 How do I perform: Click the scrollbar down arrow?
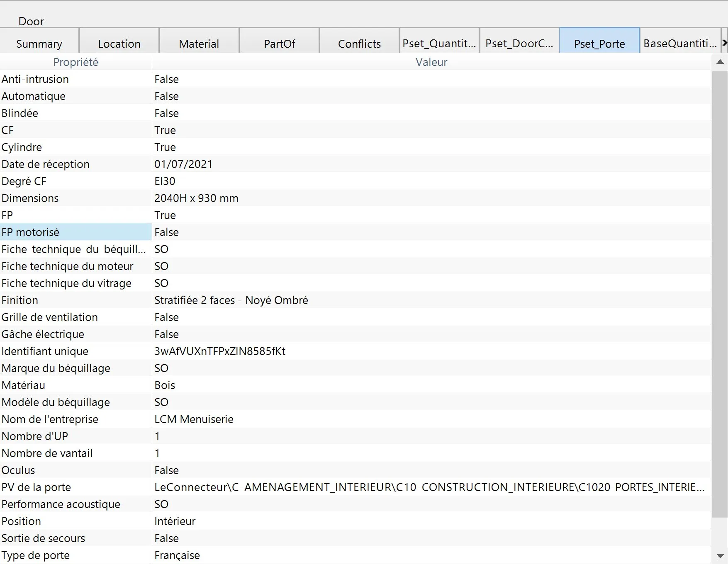click(720, 556)
